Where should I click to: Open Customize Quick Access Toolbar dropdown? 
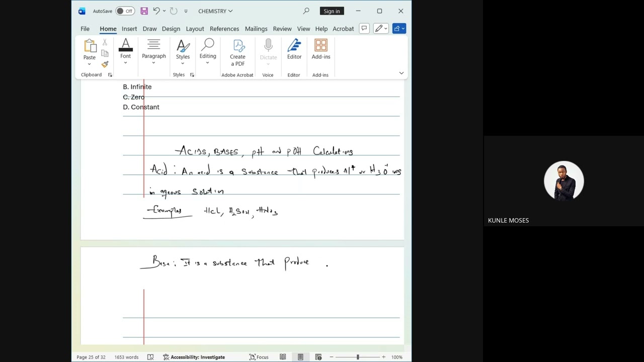coord(186,11)
